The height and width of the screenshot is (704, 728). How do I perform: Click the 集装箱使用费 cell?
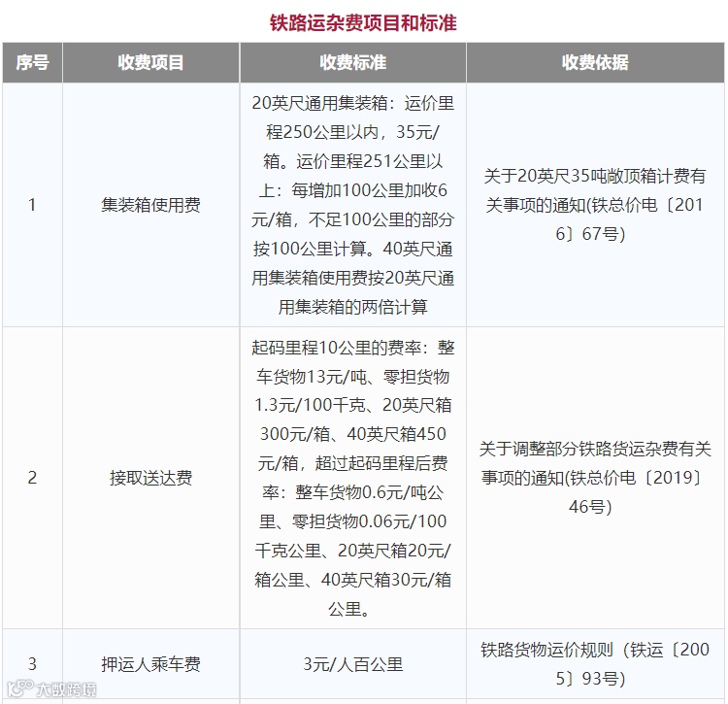pyautogui.click(x=150, y=205)
